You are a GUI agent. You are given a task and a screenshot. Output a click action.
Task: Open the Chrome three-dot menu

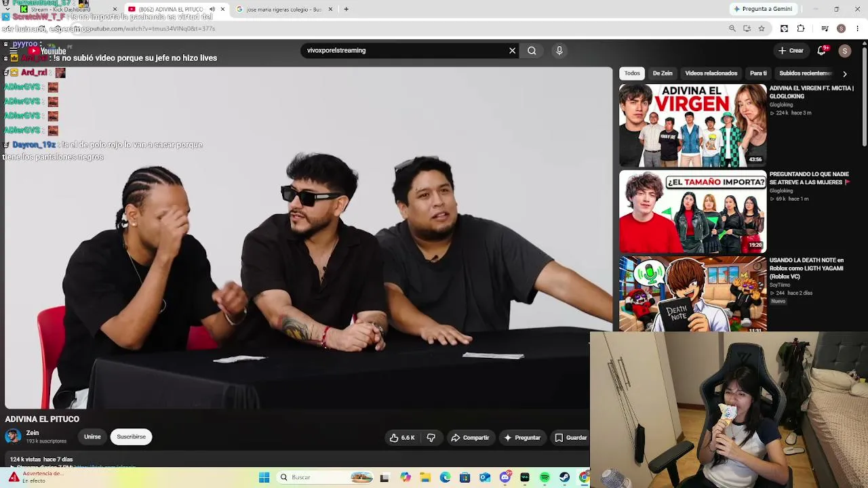click(x=858, y=28)
